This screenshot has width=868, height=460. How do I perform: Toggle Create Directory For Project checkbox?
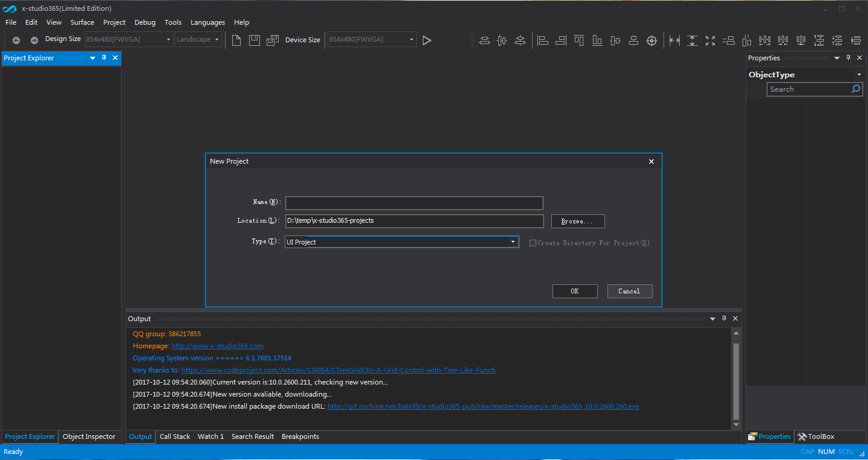(533, 243)
